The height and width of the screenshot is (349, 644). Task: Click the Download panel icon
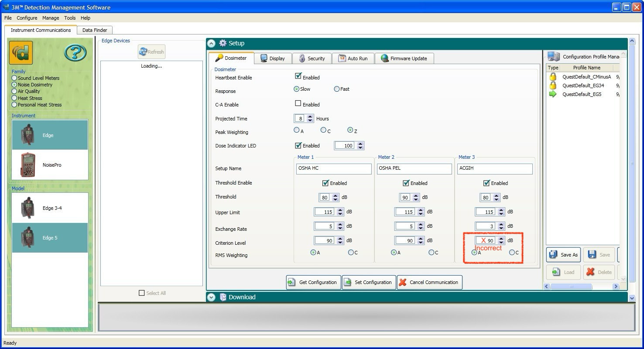[x=223, y=297]
